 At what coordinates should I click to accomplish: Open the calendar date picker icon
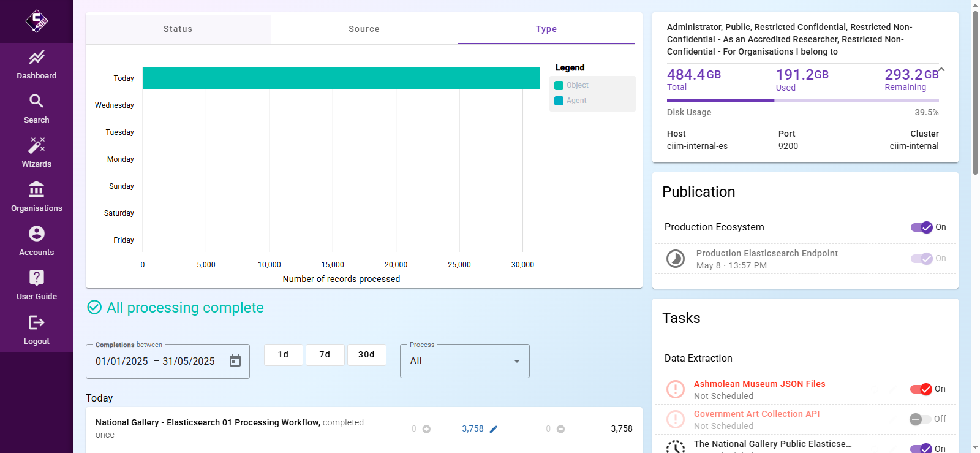tap(235, 361)
